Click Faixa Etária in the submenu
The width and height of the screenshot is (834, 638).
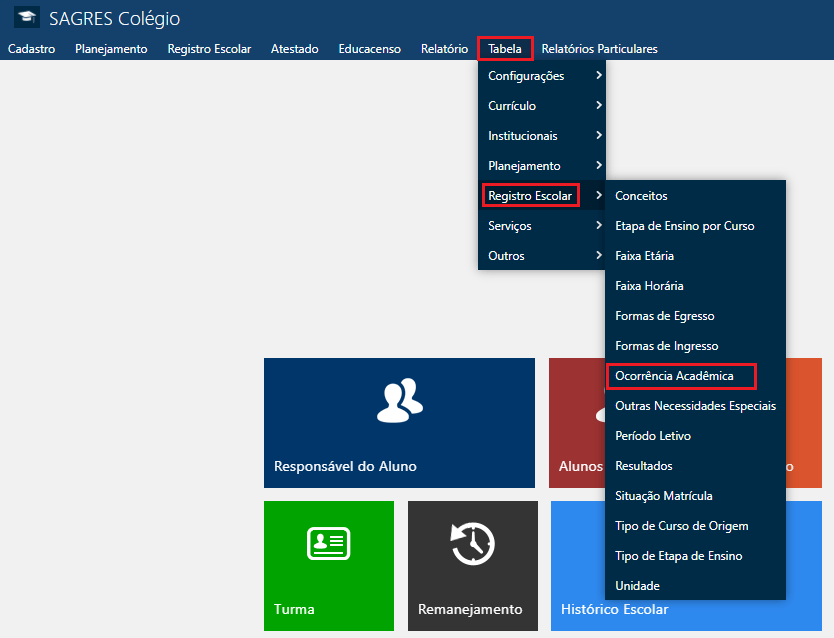click(644, 256)
